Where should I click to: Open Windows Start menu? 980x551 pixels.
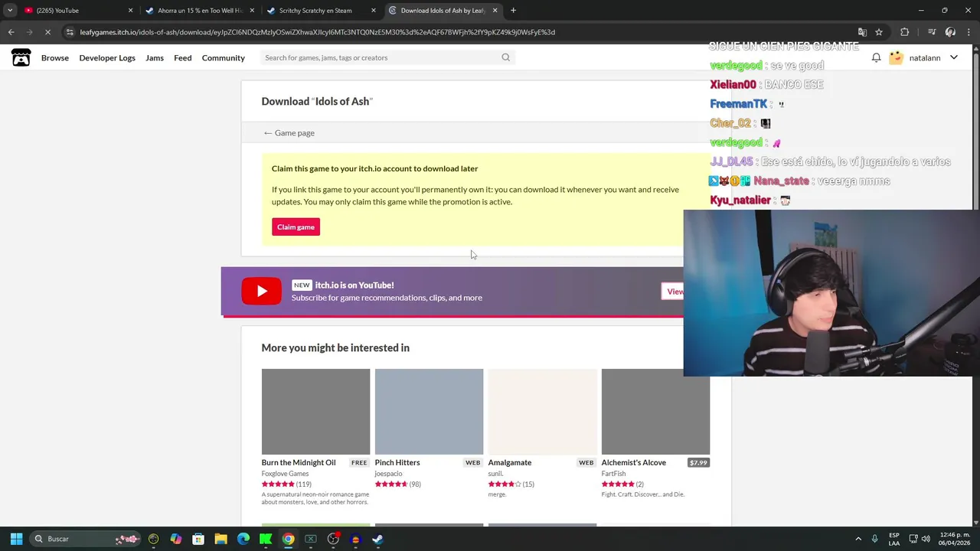(16, 539)
